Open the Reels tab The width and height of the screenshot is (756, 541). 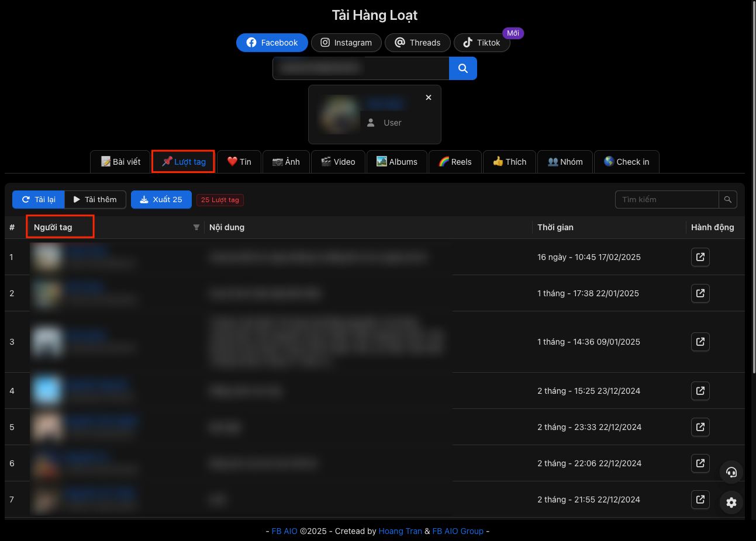click(455, 162)
